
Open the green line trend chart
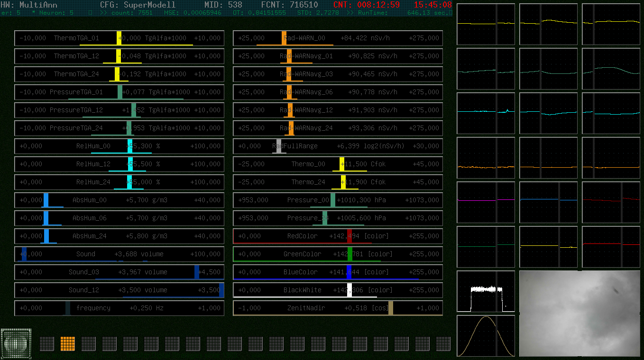[486, 247]
